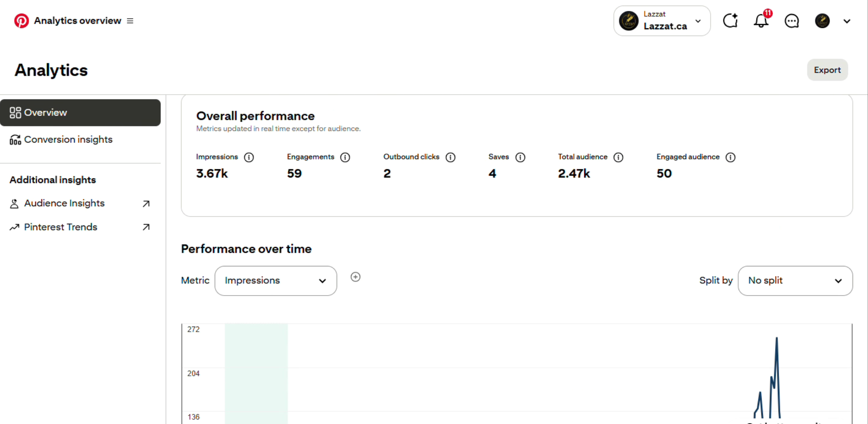The image size is (868, 424).
Task: Show info tooltip for Saves
Action: click(520, 157)
